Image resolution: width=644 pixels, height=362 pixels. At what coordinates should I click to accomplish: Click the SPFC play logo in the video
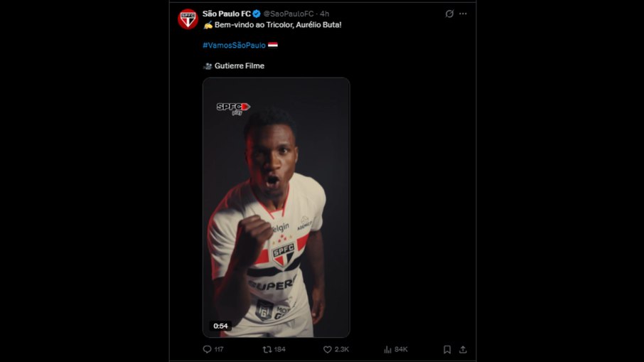(x=233, y=109)
